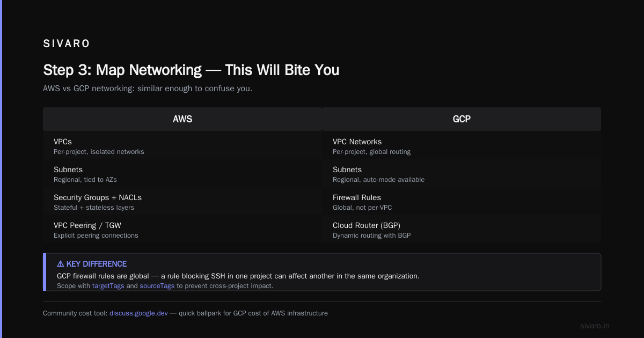Click 'Regional, auto-mode available' text
The image size is (644, 338).
tap(379, 180)
